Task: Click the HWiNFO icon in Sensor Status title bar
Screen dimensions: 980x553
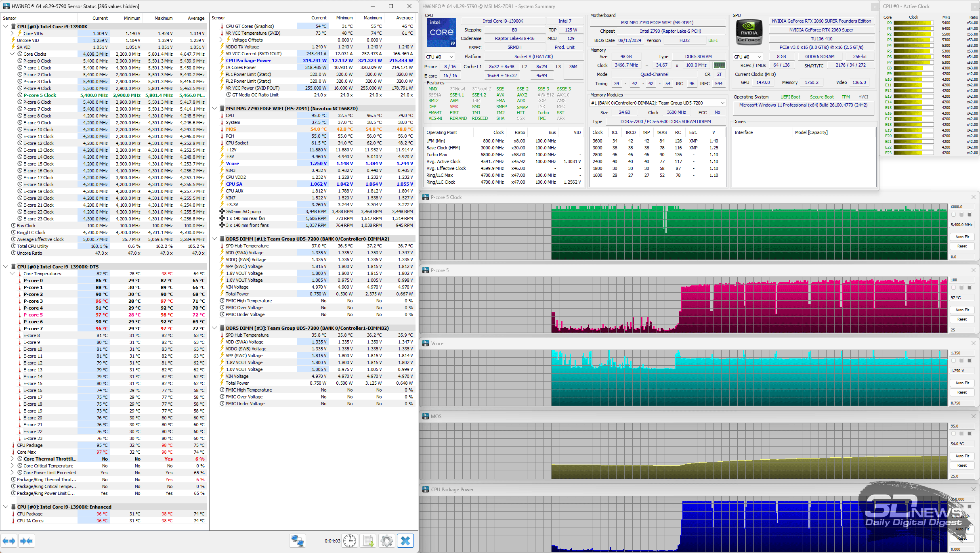Action: click(6, 6)
